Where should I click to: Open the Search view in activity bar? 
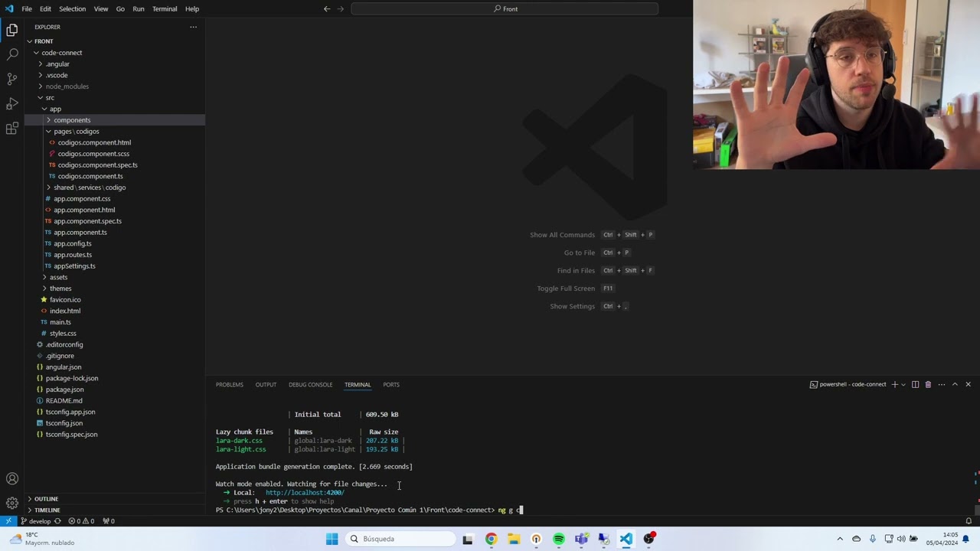coord(12,54)
